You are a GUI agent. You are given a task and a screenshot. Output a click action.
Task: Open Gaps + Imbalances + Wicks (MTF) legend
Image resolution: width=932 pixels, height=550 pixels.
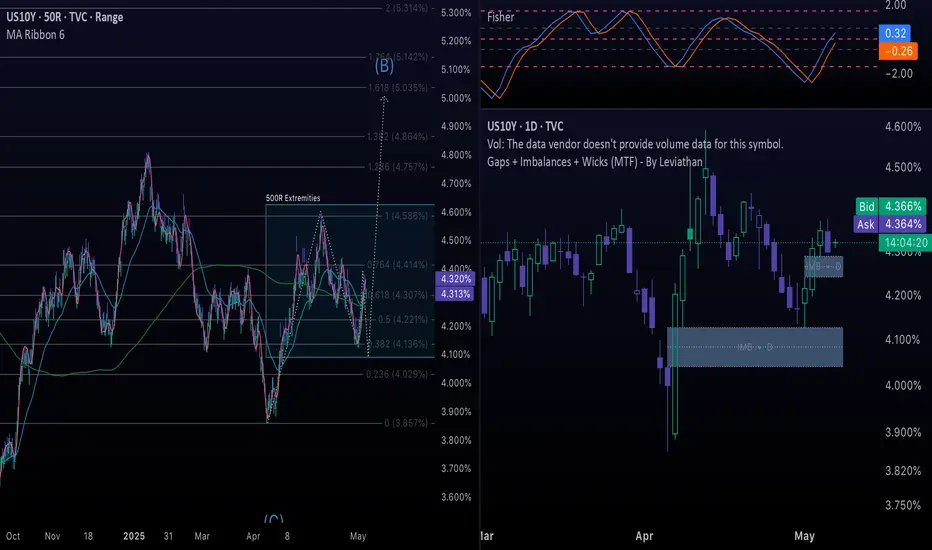pos(594,162)
